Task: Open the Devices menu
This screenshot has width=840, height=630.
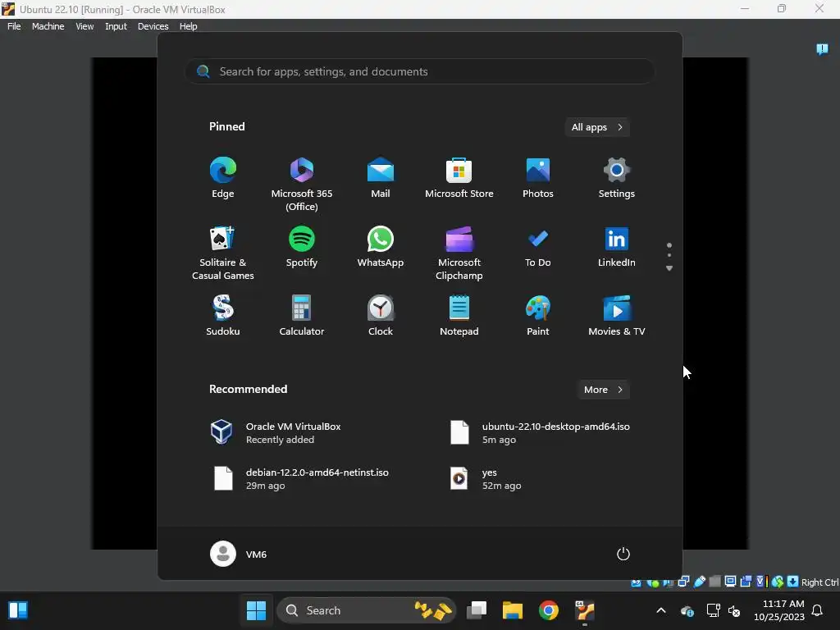Action: (x=153, y=26)
